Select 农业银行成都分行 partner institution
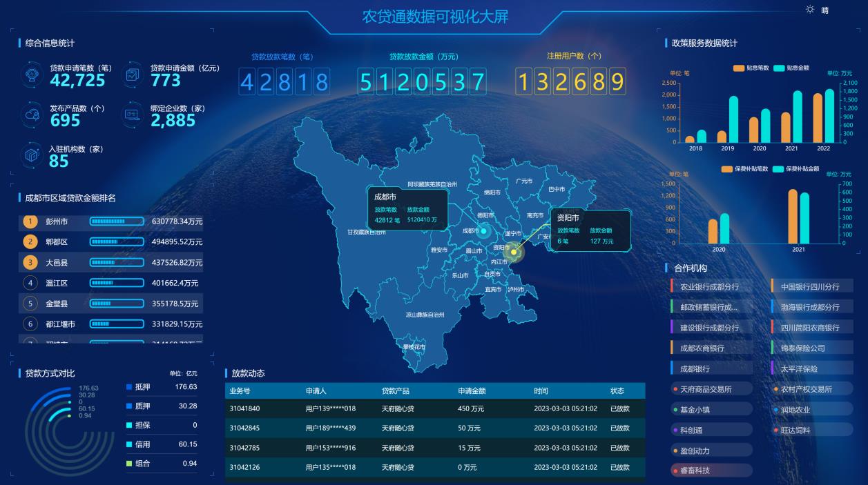Image resolution: width=868 pixels, height=485 pixels. coord(709,287)
